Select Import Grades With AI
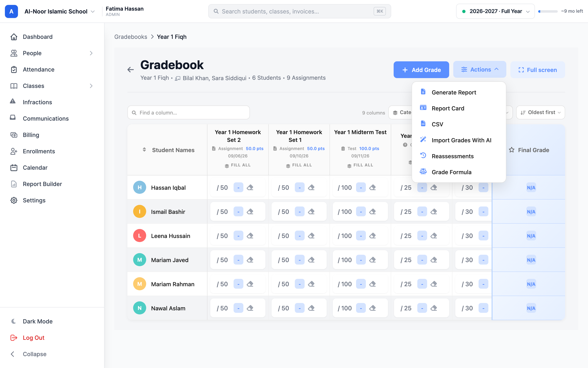 point(459,140)
